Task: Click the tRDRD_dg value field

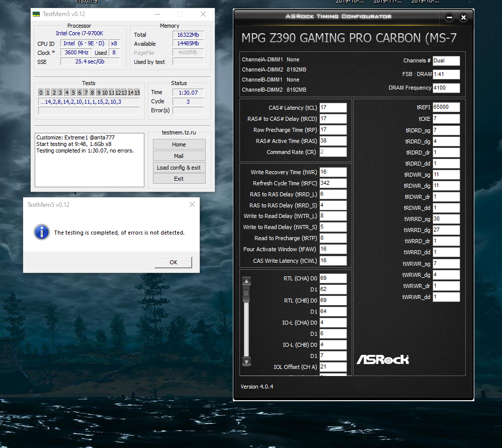Action: [446, 141]
